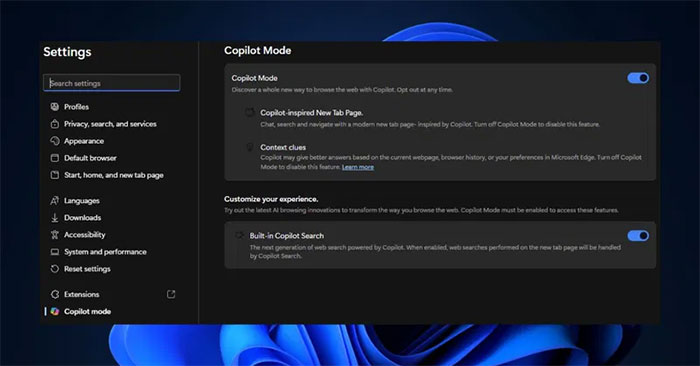Click the Start, home, new tab icon

click(x=54, y=175)
